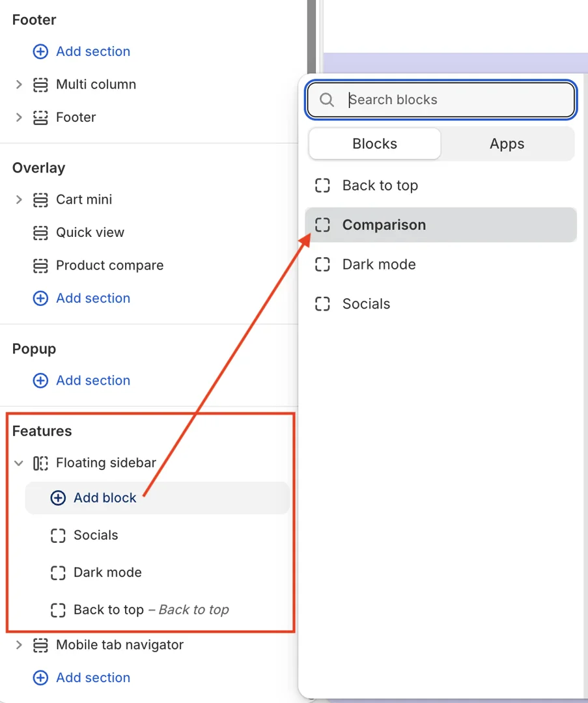This screenshot has width=588, height=703.
Task: Click Add section under Popup
Action: coord(92,381)
